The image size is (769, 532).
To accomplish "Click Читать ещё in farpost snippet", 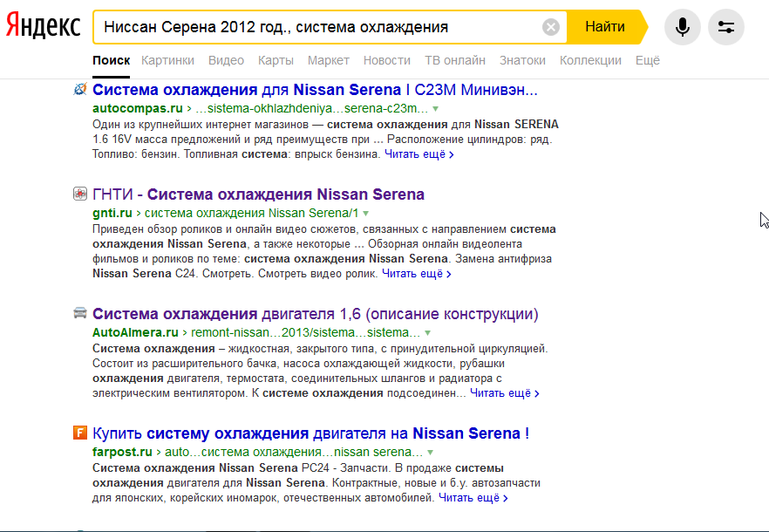I will (473, 498).
